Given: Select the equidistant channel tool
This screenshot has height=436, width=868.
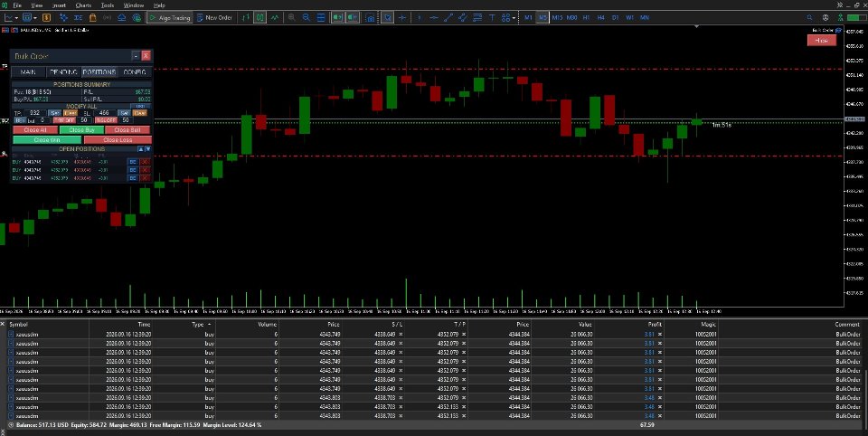Looking at the screenshot, I should (462, 18).
